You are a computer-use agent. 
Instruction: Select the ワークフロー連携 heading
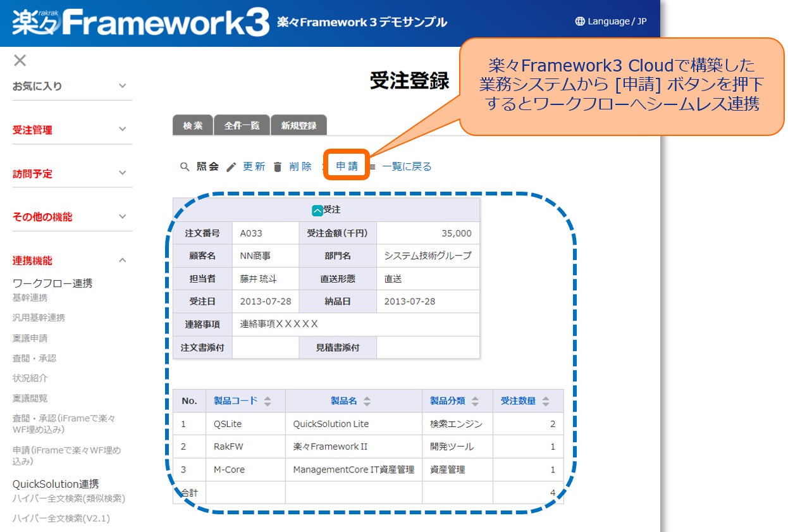point(52,283)
